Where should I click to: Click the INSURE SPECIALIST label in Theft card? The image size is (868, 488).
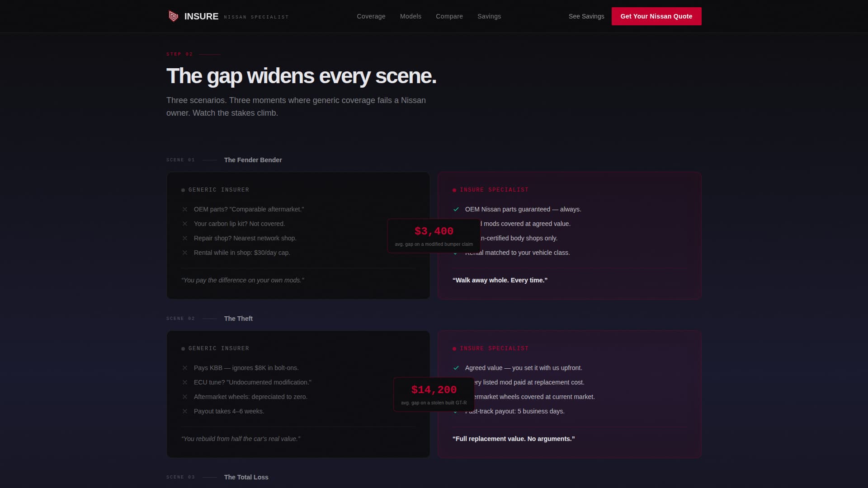[494, 348]
